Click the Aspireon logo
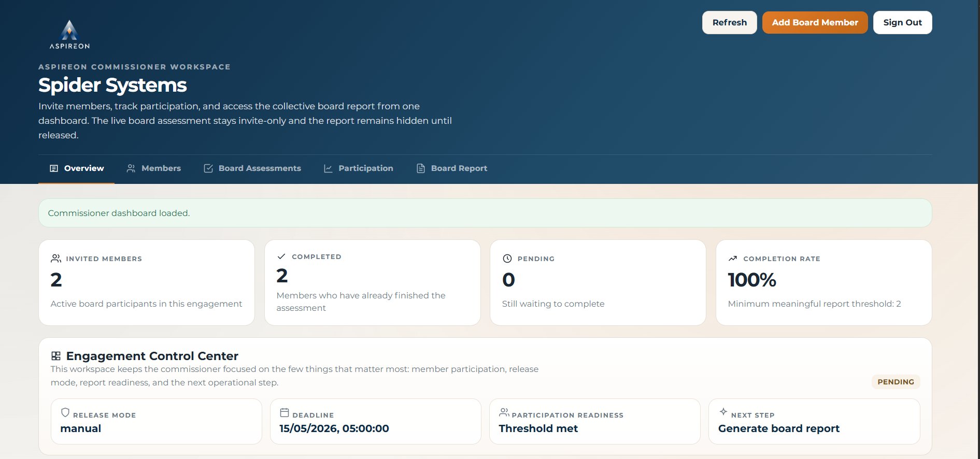 click(x=69, y=34)
